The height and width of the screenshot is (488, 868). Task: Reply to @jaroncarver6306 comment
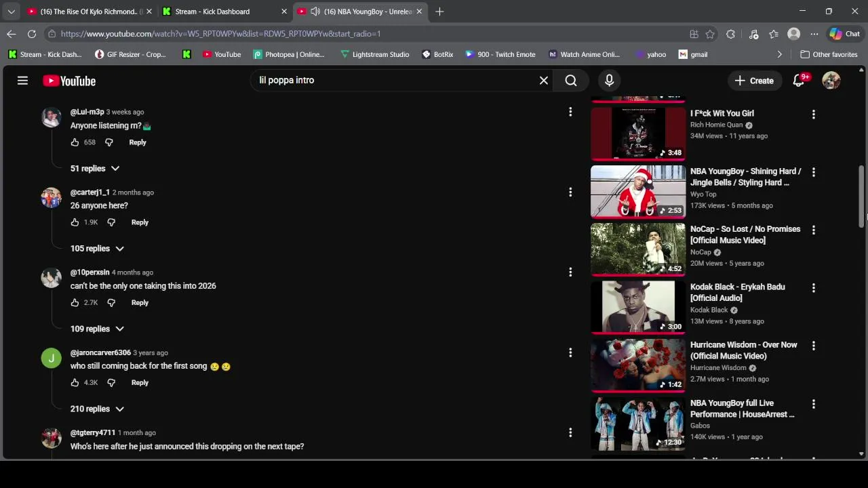(140, 382)
